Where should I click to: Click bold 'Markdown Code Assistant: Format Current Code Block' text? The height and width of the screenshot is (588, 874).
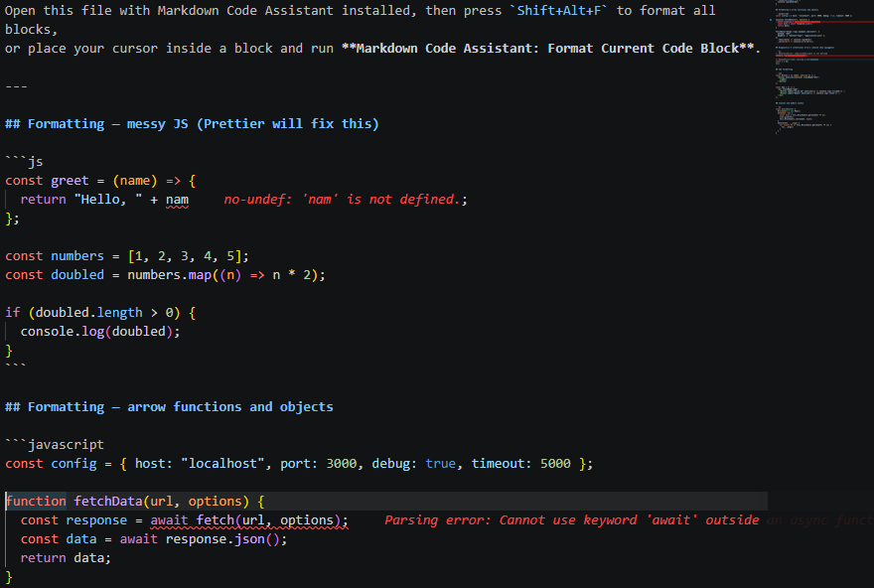547,49
